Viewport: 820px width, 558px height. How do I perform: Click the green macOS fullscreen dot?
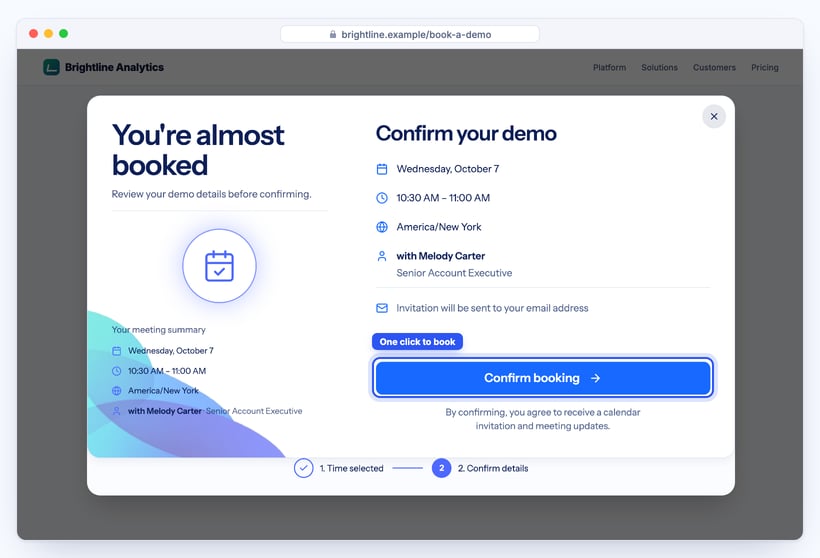[x=63, y=33]
